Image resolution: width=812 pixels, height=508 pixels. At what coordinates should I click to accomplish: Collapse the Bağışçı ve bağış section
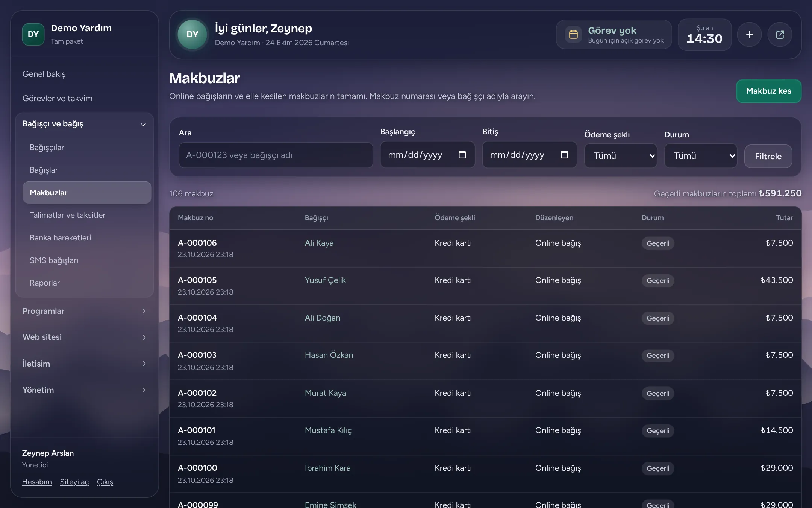85,124
